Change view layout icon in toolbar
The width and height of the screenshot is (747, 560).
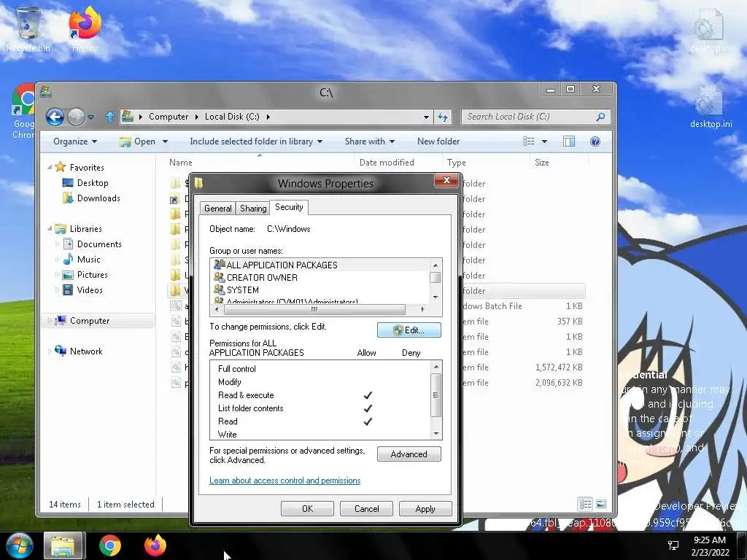pyautogui.click(x=528, y=141)
